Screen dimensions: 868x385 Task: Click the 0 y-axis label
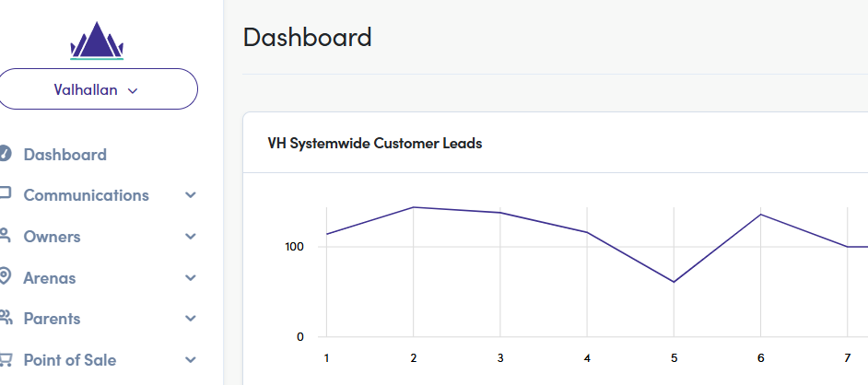pyautogui.click(x=300, y=337)
